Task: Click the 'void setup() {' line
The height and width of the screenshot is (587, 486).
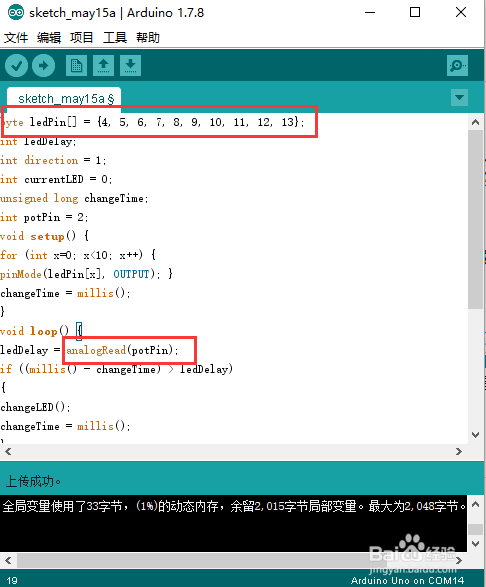Action: 45,236
